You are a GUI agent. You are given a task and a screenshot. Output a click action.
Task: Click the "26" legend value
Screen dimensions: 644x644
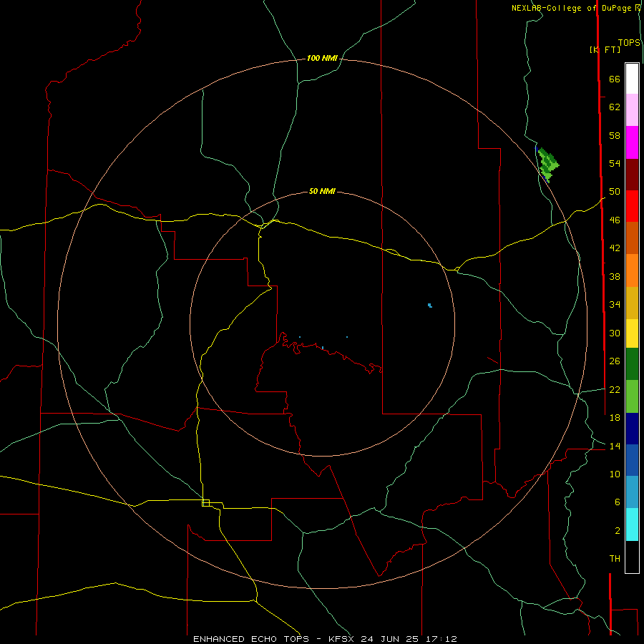pyautogui.click(x=615, y=361)
